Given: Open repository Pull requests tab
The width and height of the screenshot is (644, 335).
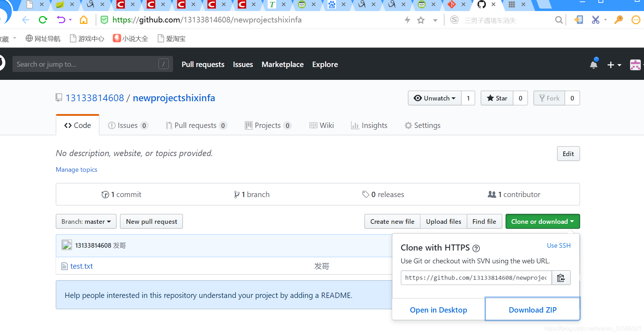Looking at the screenshot, I should [x=196, y=125].
